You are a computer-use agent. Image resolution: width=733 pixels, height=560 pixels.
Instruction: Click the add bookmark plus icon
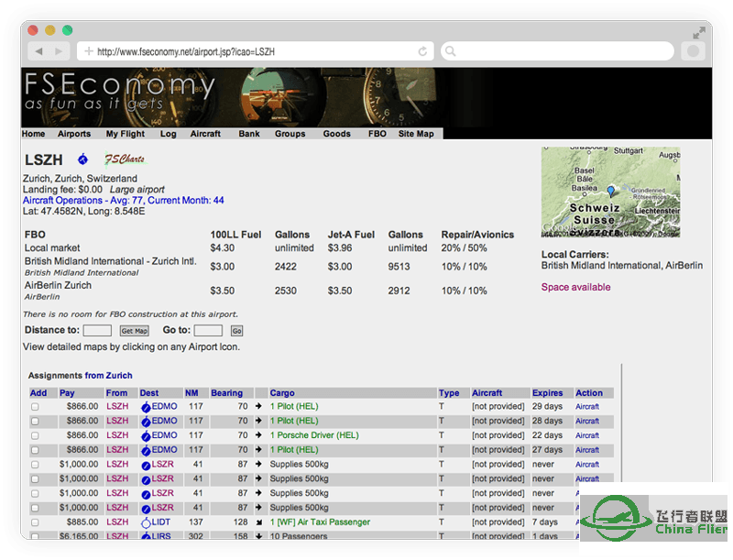coord(89,52)
